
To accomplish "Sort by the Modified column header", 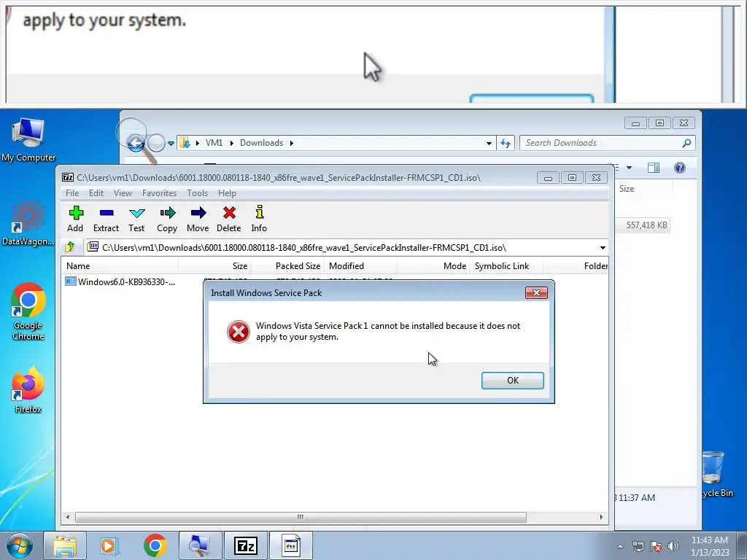I will tap(360, 265).
